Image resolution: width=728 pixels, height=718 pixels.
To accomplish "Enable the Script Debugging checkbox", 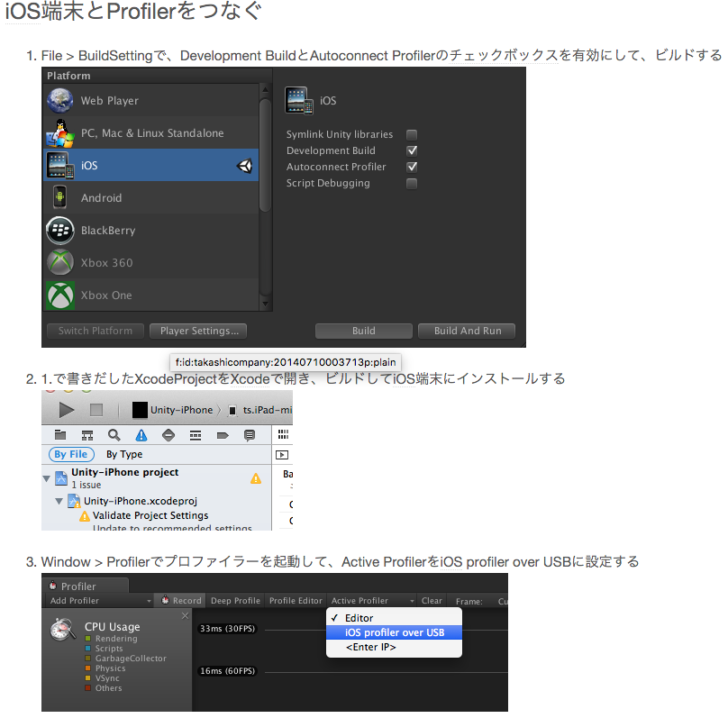I will point(412,183).
